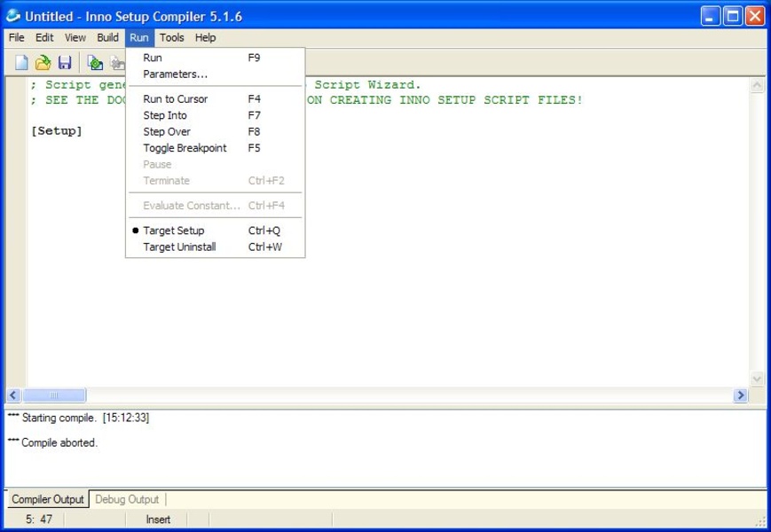Click the horizontal scrollbar right arrow
This screenshot has height=532, width=771.
tap(741, 395)
